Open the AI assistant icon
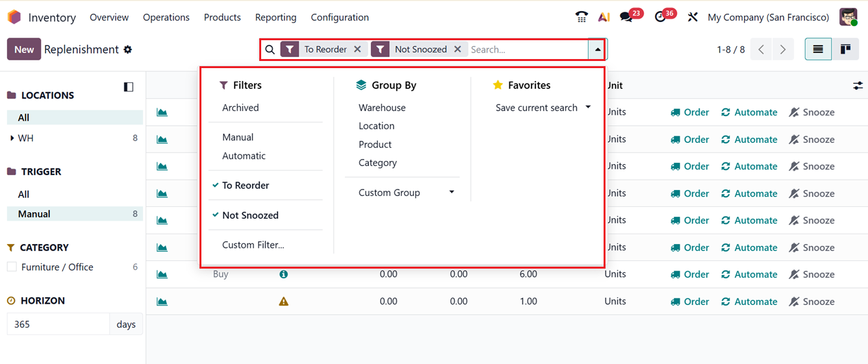 click(x=604, y=18)
